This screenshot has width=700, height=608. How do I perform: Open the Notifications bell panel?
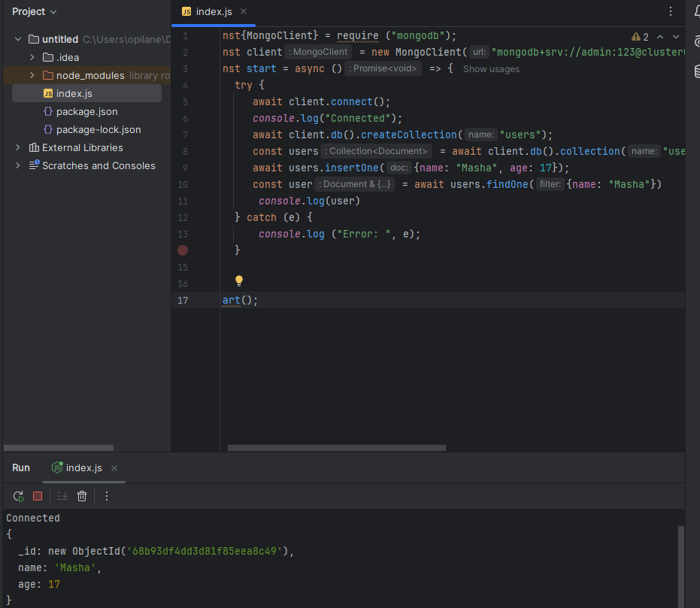tap(696, 11)
